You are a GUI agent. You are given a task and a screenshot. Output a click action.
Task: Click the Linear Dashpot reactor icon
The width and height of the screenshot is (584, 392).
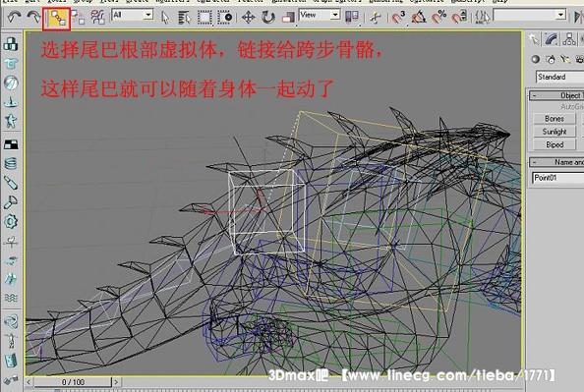click(x=11, y=183)
